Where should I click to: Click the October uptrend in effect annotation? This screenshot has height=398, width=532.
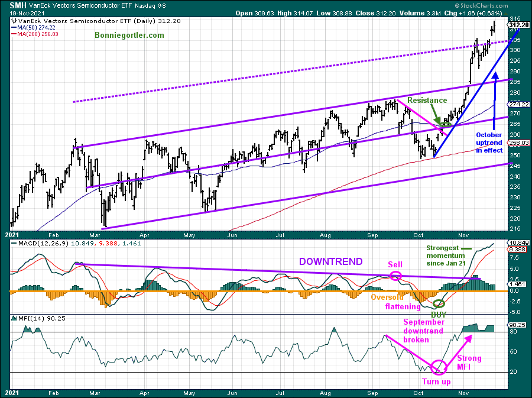tap(489, 143)
